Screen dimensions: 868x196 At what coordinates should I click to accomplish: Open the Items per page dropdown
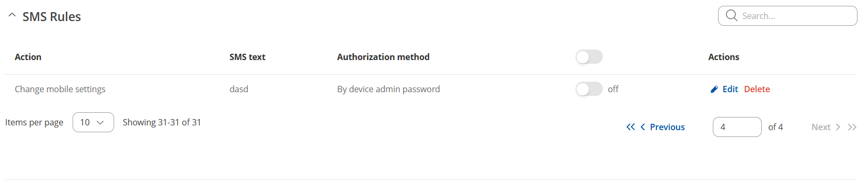[x=93, y=122]
